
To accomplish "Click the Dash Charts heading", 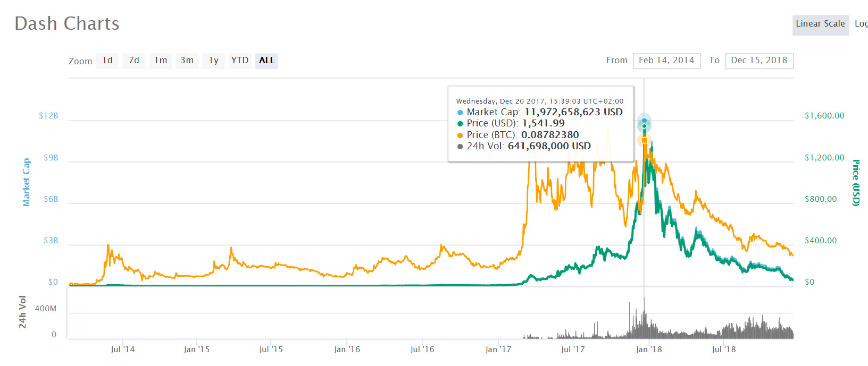I will (x=67, y=23).
